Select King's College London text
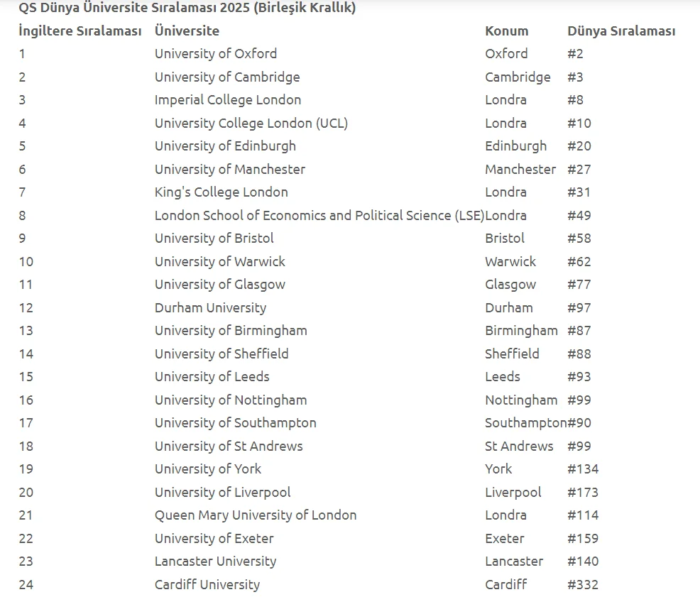The height and width of the screenshot is (597, 700). 222,192
